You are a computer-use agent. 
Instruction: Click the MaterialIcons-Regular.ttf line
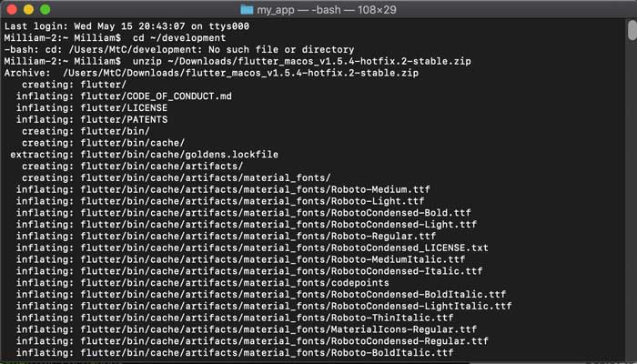coord(246,329)
